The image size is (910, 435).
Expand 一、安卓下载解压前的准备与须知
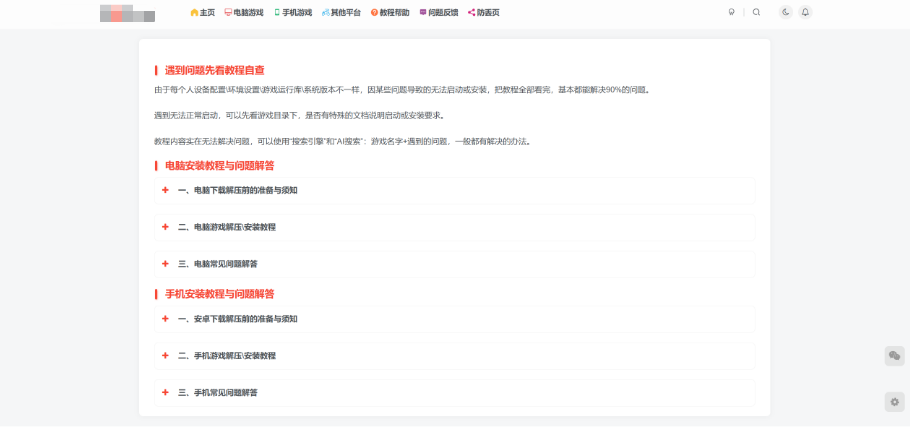(454, 319)
